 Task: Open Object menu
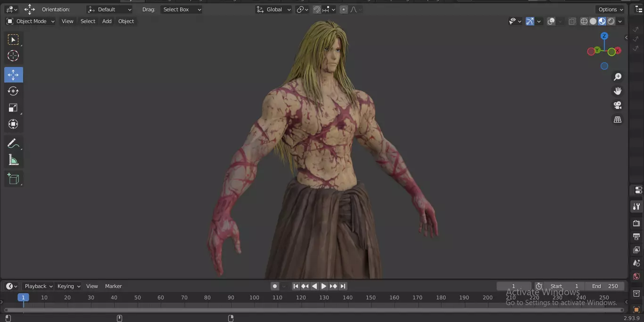click(126, 21)
